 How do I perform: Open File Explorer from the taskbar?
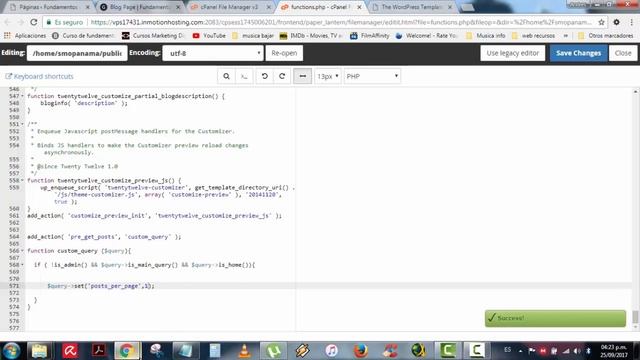(x=39, y=351)
